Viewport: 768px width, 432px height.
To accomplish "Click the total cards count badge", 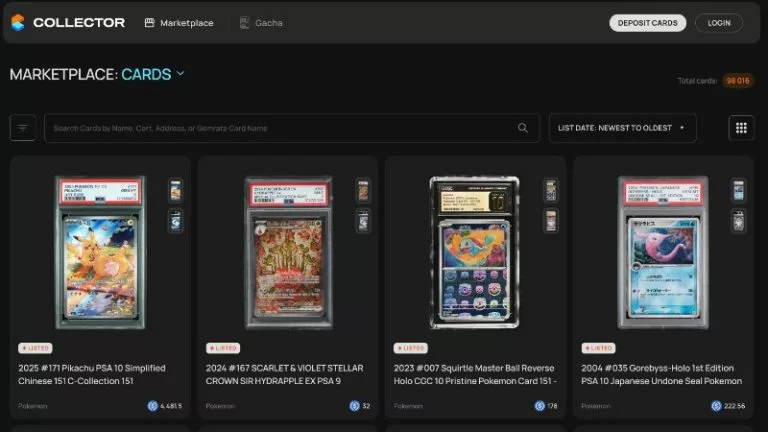I will pos(738,81).
